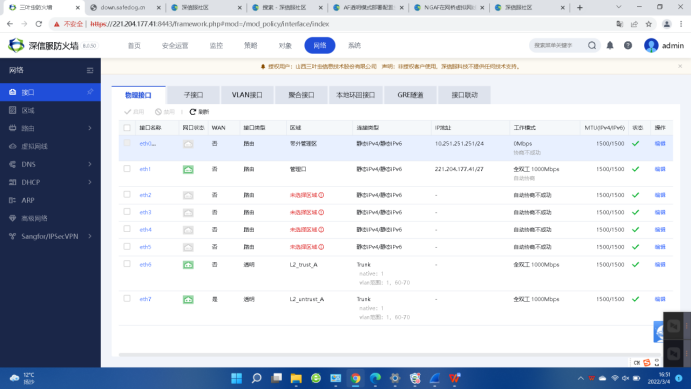The width and height of the screenshot is (692, 389).
Task: Select the eth6 row checkbox
Action: coord(127,264)
